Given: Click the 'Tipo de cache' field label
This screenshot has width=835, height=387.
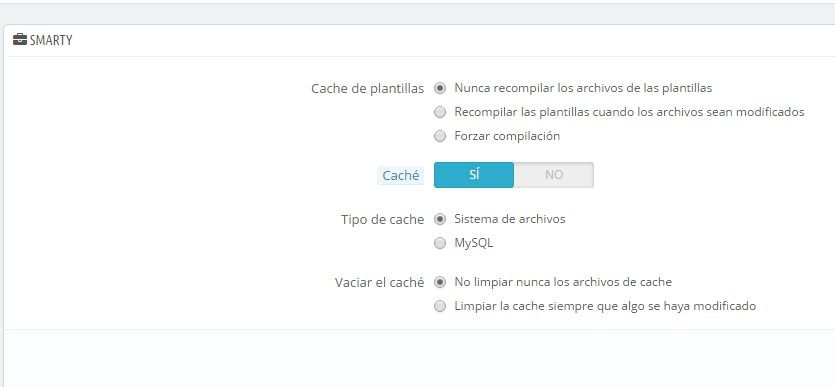Looking at the screenshot, I should coord(382,219).
